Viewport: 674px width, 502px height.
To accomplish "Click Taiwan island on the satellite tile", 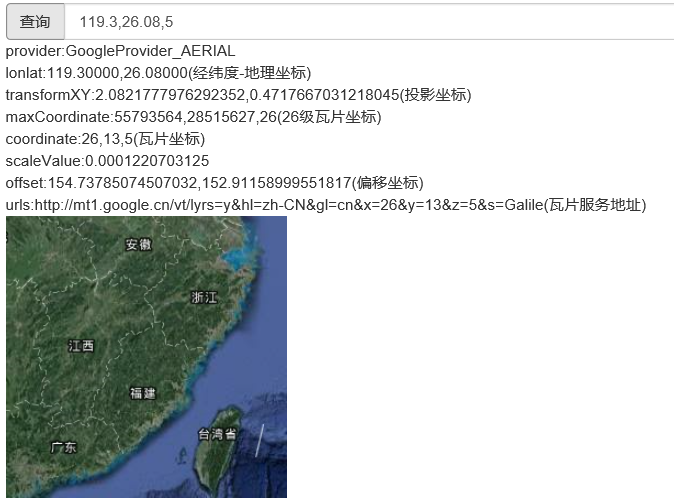I will pos(222,455).
